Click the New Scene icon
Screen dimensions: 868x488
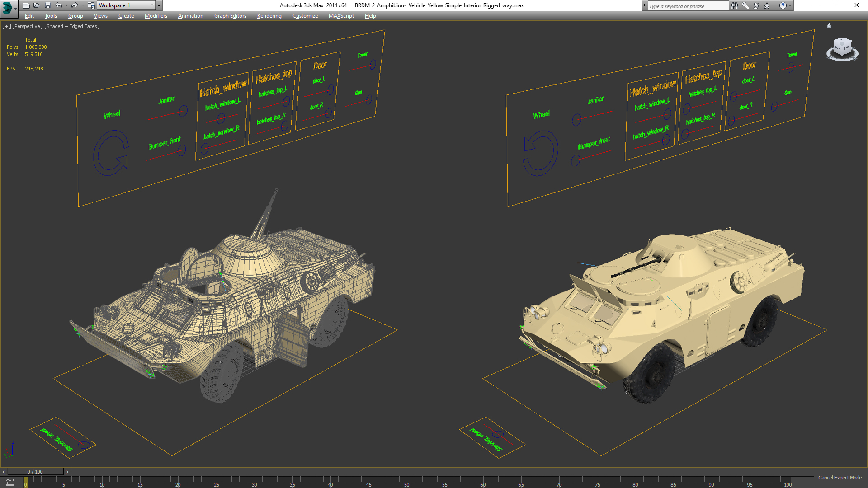coord(26,5)
